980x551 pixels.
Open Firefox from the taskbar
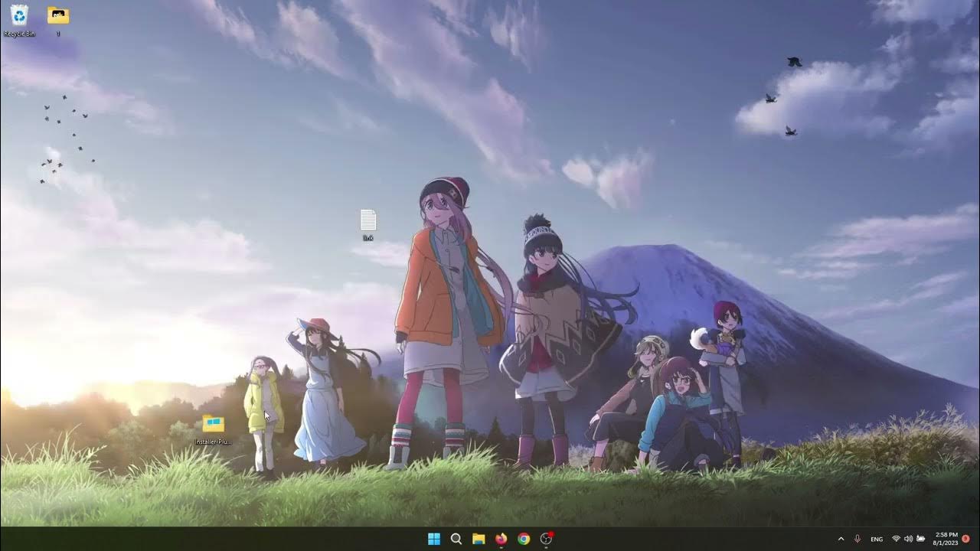click(x=501, y=539)
